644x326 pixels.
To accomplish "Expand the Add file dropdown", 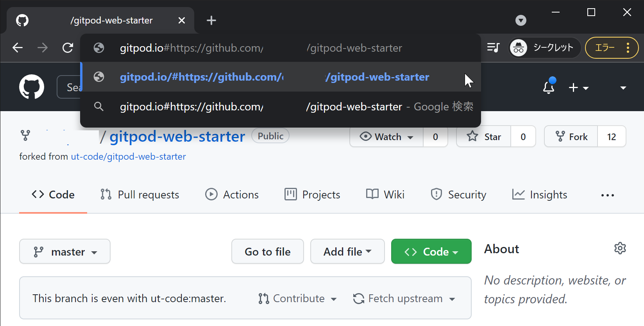I will tap(347, 251).
